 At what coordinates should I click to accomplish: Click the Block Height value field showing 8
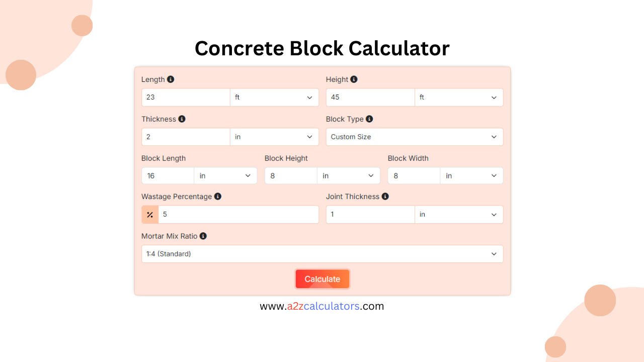291,175
